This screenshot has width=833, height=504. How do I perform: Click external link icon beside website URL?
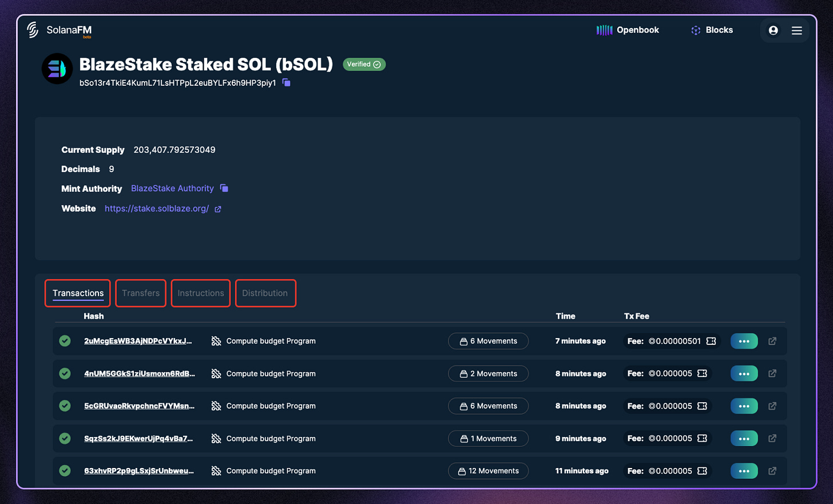(218, 209)
